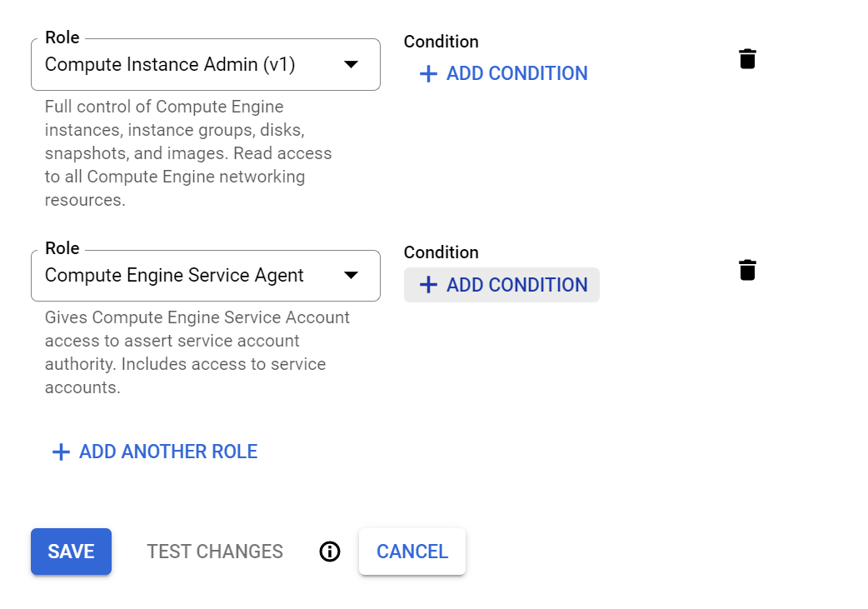Click the plus icon beside Add Another Role
Screen dimensions: 868x609
tap(61, 452)
